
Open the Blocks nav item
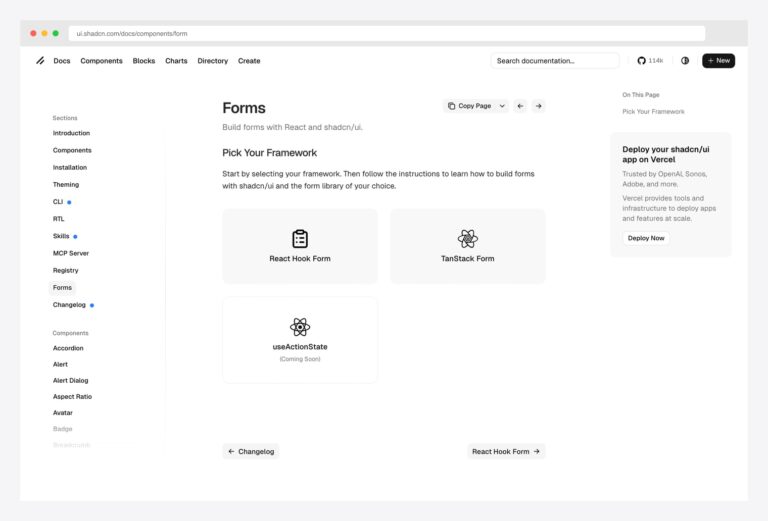[144, 61]
